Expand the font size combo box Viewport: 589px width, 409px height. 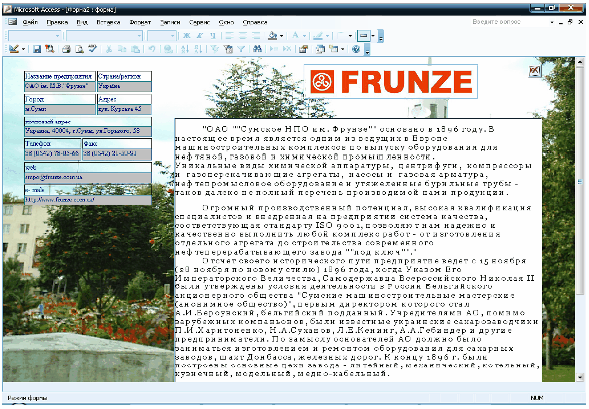(x=173, y=36)
